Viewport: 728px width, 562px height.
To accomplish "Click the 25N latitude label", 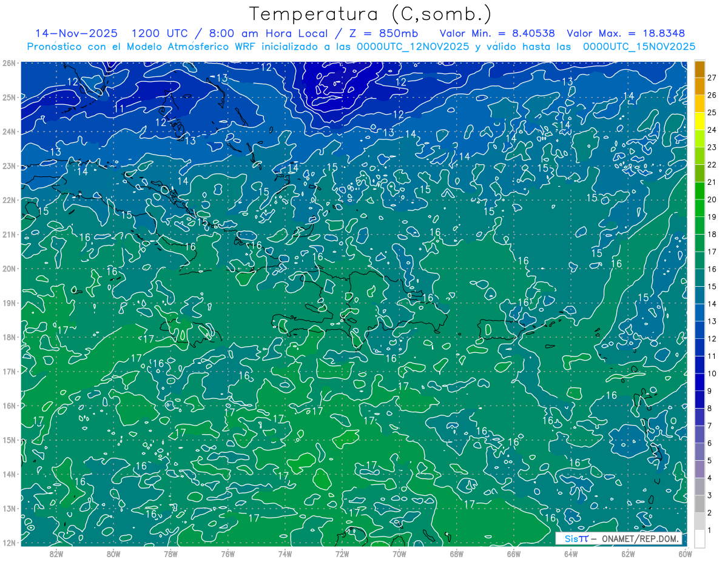I will (9, 97).
